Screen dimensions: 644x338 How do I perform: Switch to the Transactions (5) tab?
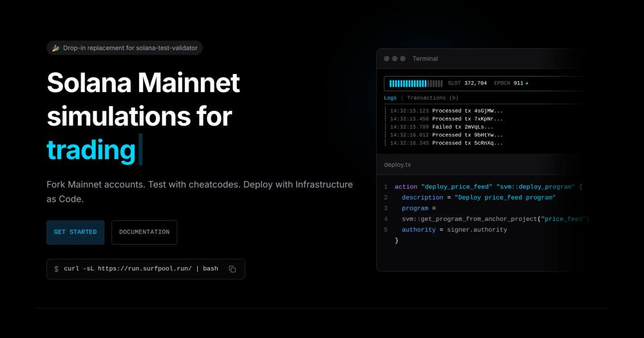tap(433, 98)
